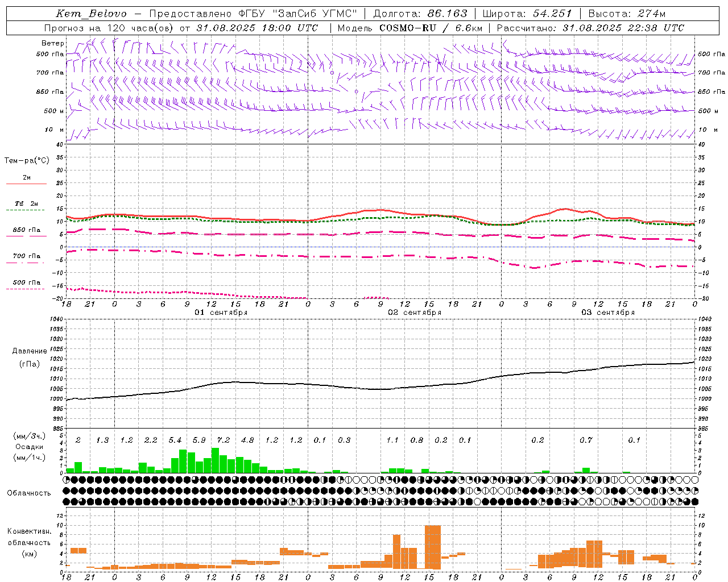The height and width of the screenshot is (582, 728).
Task: Click the 3-hour precipitation value 4.8
Action: (x=247, y=440)
